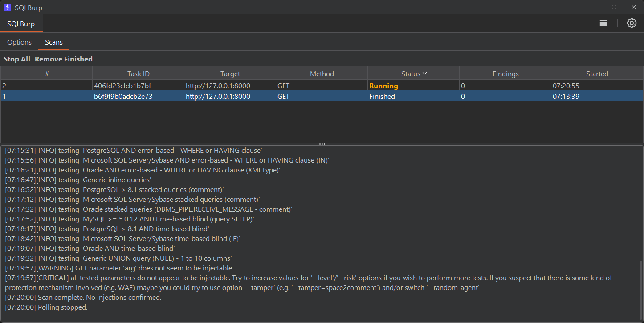Click the Oracle stacked queries DBMS_PIPE log line
The height and width of the screenshot is (323, 644).
149,209
